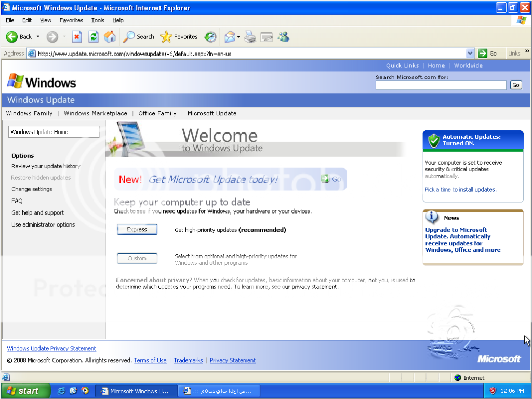This screenshot has width=532, height=399.
Task: Select the Windows Family tab
Action: point(29,113)
